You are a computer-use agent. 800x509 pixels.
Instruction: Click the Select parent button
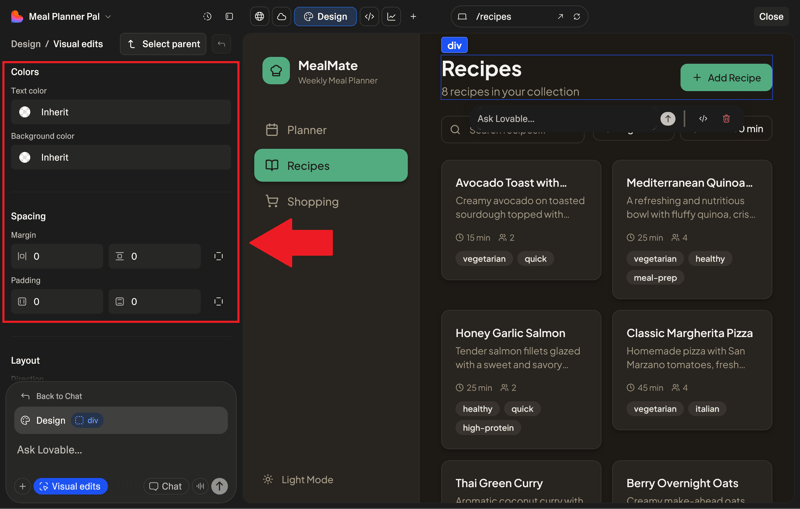163,44
